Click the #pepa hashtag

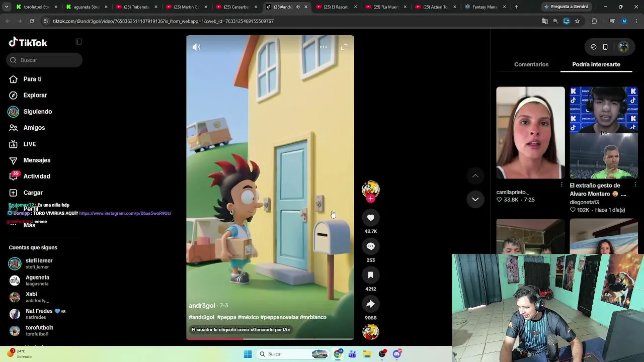pos(226,317)
